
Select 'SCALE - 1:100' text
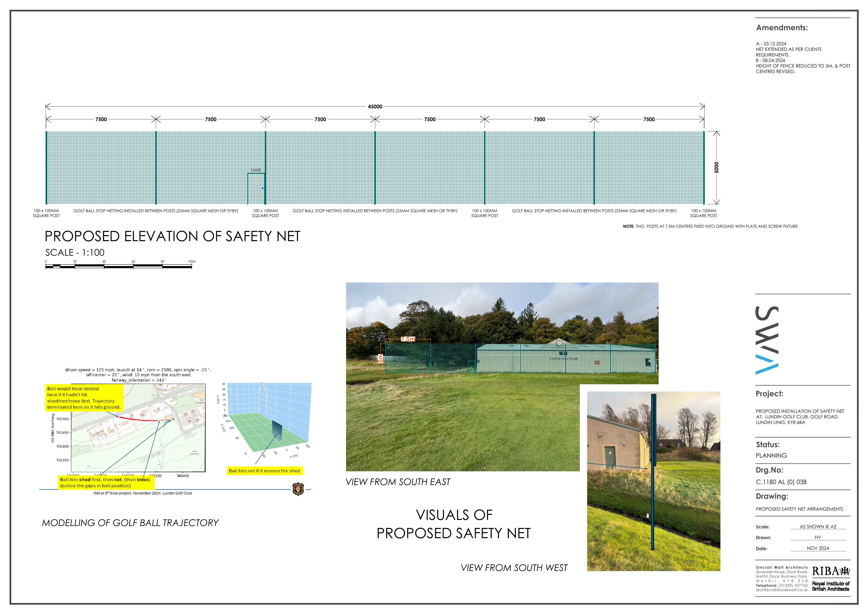75,253
